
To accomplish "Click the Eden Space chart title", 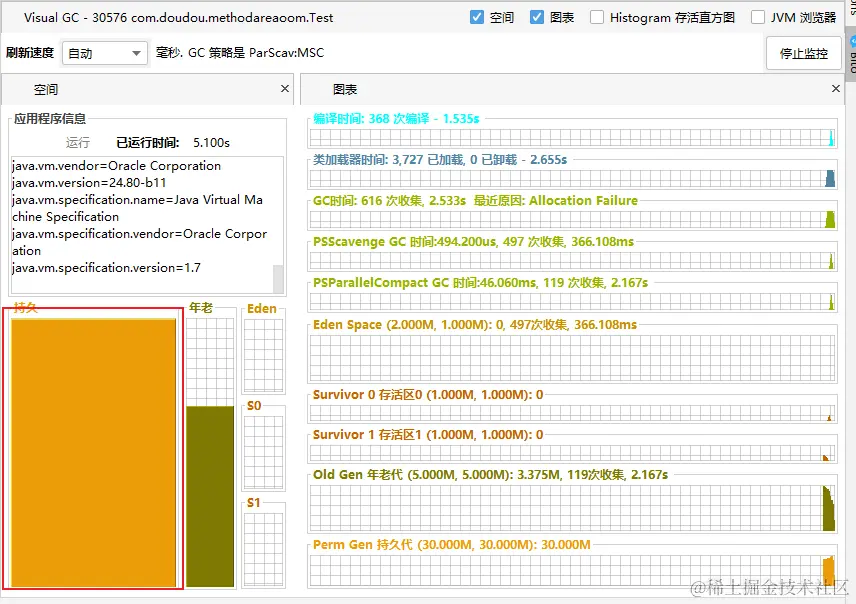I will 475,325.
